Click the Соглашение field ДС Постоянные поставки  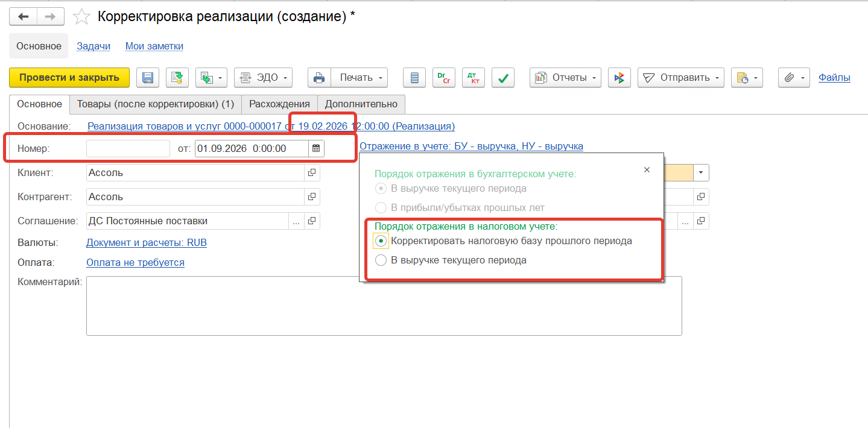187,221
